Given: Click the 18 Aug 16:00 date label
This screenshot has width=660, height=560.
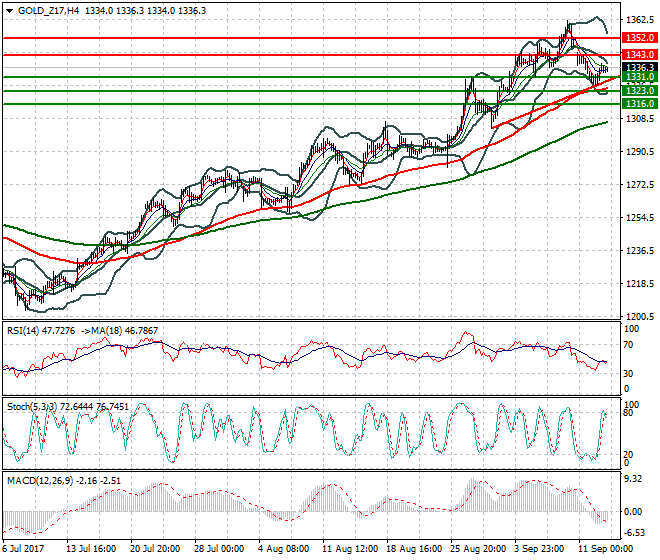Looking at the screenshot, I should pos(414,549).
